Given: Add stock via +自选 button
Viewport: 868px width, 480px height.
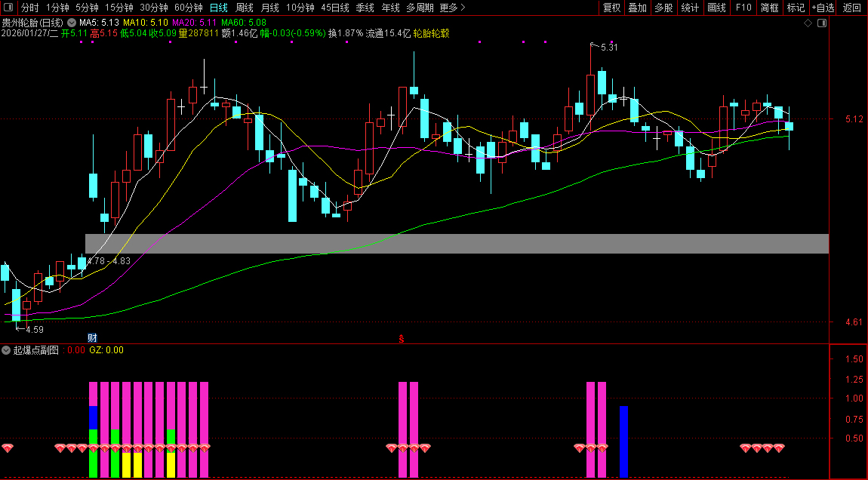Looking at the screenshot, I should tap(823, 8).
